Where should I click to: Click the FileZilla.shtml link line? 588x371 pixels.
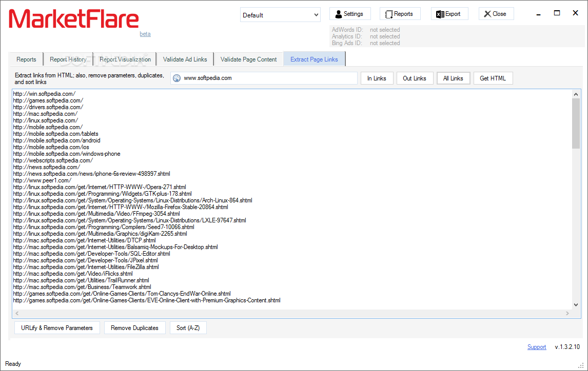pyautogui.click(x=86, y=267)
